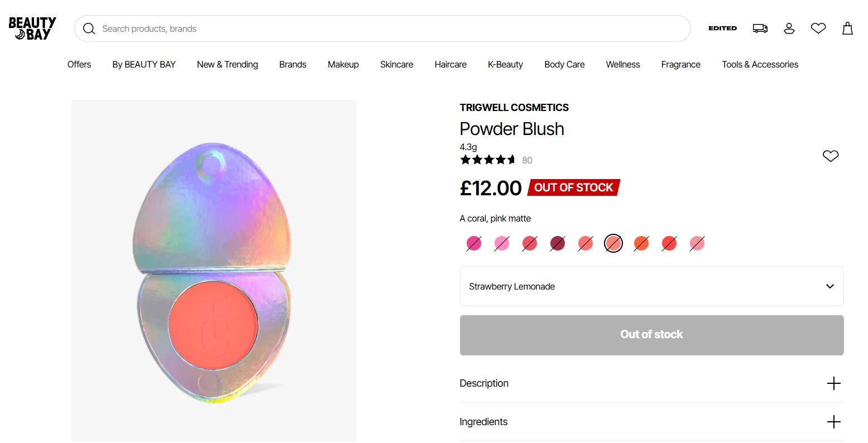This screenshot has width=868, height=443.
Task: Expand the Description section
Action: pyautogui.click(x=651, y=383)
